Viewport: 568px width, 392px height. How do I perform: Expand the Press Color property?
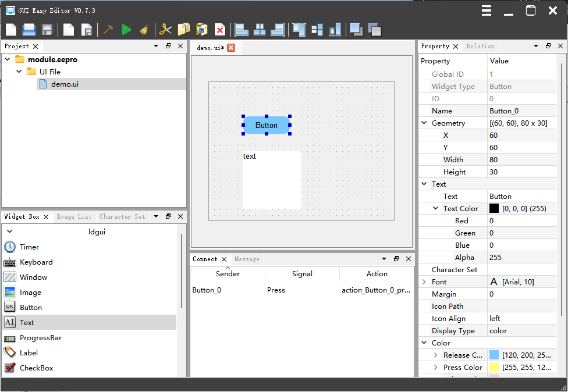436,367
